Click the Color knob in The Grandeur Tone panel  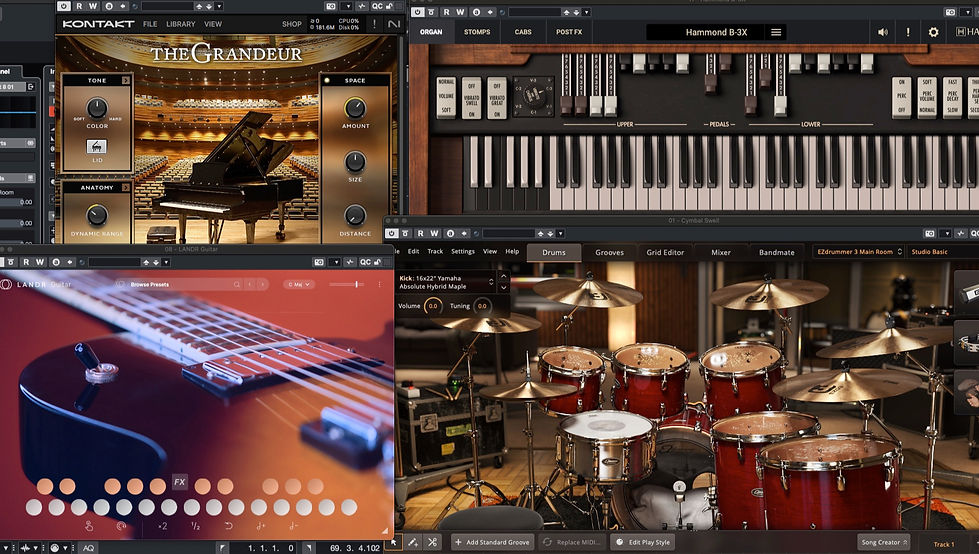tap(97, 108)
